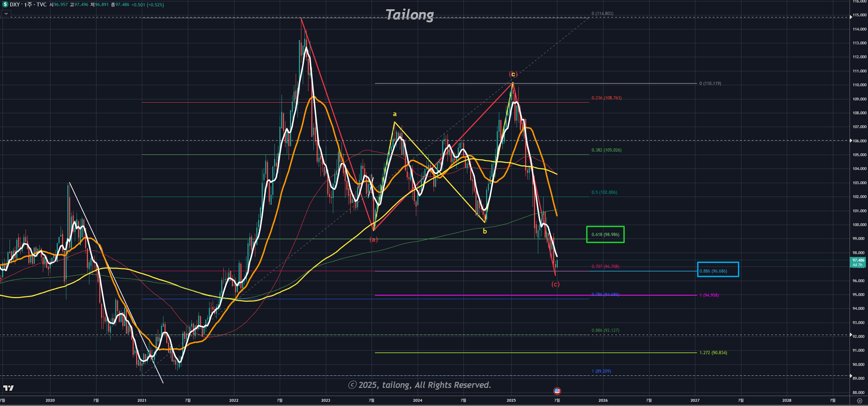Open chart settings hexagon gear icon
Image resolution: width=868 pixels, height=406 pixels.
pos(859,400)
